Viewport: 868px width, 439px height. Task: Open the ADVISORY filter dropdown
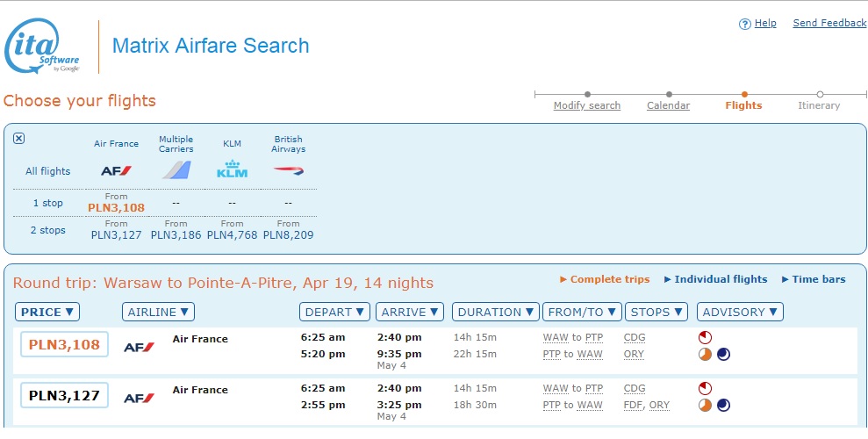pos(740,312)
